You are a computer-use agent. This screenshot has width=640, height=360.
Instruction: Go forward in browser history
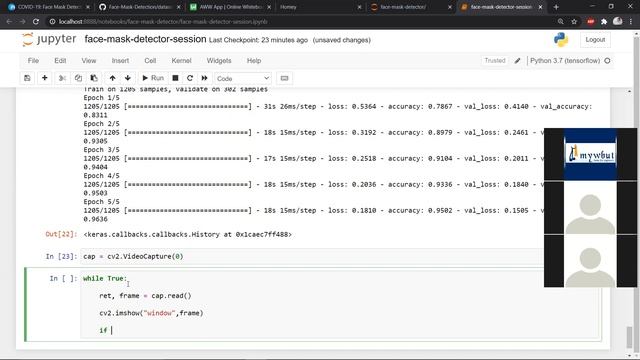pos(22,22)
